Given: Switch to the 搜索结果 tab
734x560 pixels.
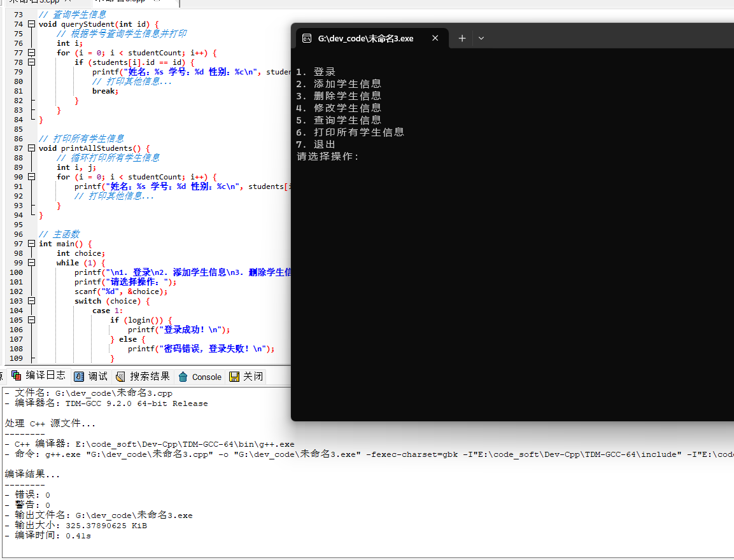Looking at the screenshot, I should [x=143, y=377].
